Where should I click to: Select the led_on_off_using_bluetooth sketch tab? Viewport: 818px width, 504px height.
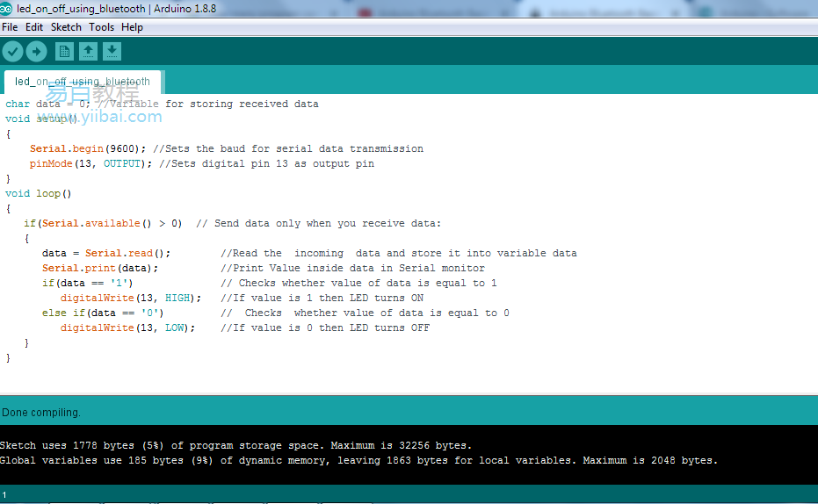[82, 82]
